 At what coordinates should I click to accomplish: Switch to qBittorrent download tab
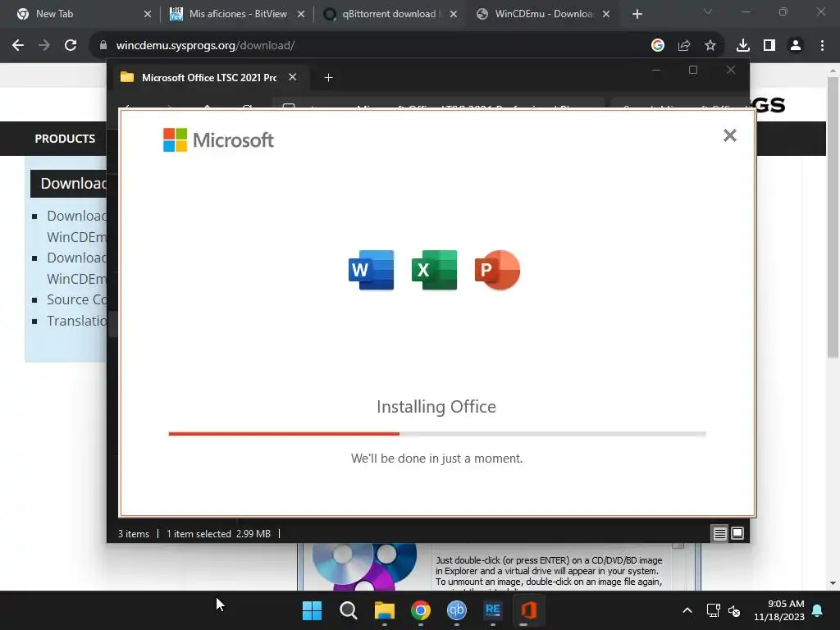coord(388,14)
